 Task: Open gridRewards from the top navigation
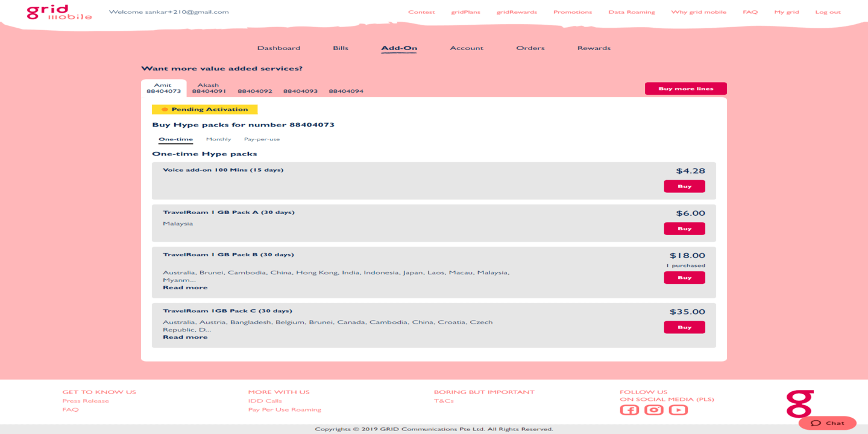517,12
